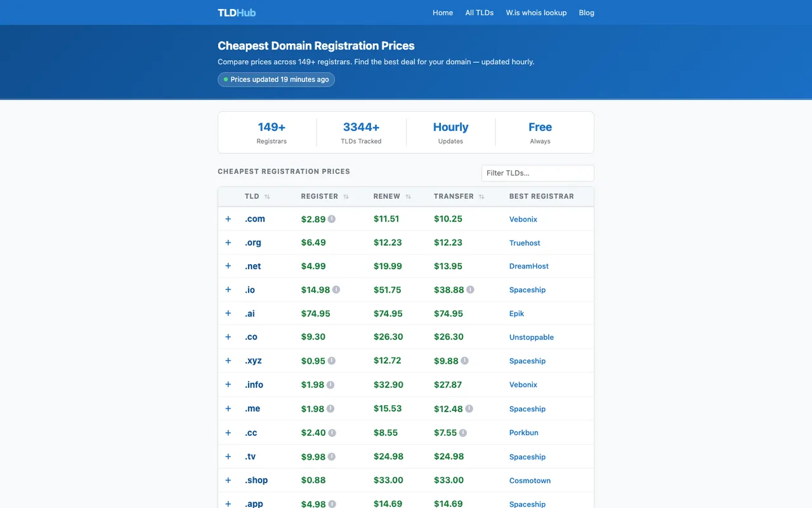This screenshot has height=508, width=812.
Task: Expand the .io row details
Action: [228, 290]
